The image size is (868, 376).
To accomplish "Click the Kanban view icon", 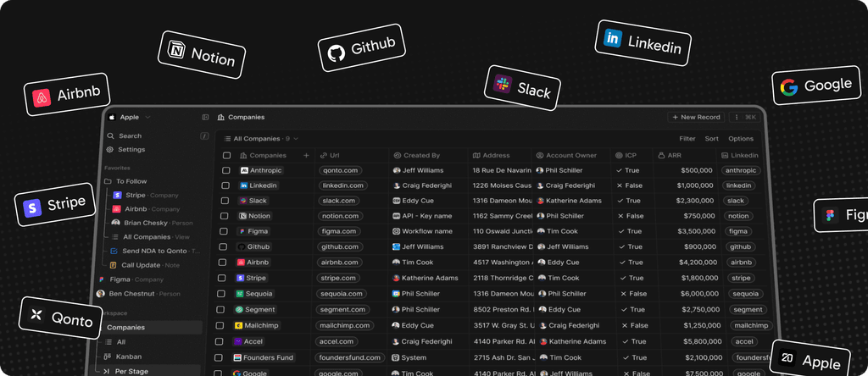I will pyautogui.click(x=108, y=357).
